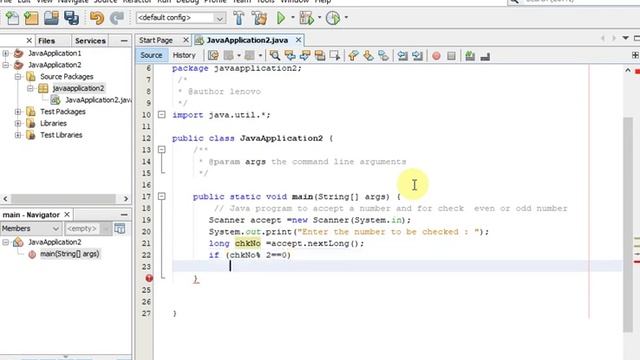This screenshot has height=360, width=640.
Task: Click the History view button
Action: (x=184, y=56)
